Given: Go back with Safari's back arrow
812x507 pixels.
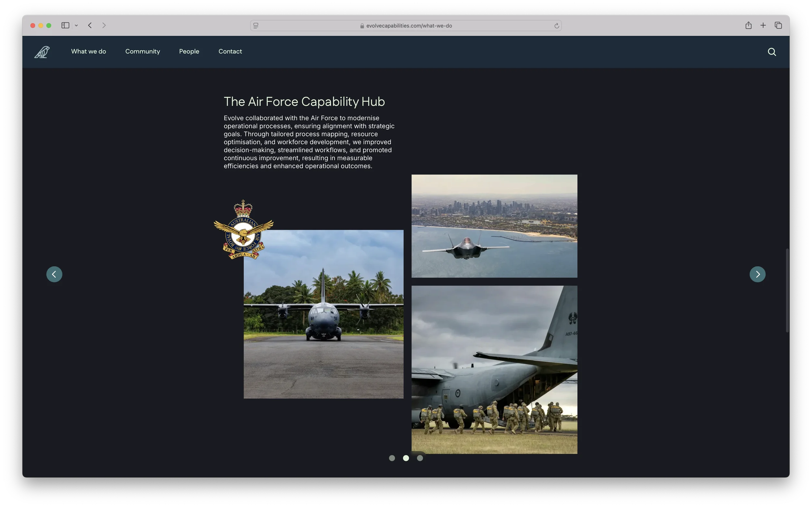Looking at the screenshot, I should click(90, 25).
